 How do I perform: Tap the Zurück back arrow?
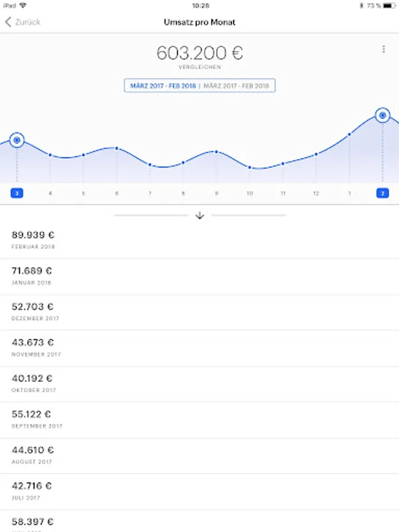click(x=9, y=22)
